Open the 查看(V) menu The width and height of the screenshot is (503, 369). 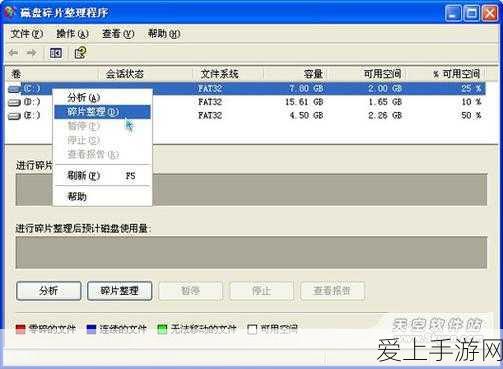click(118, 34)
